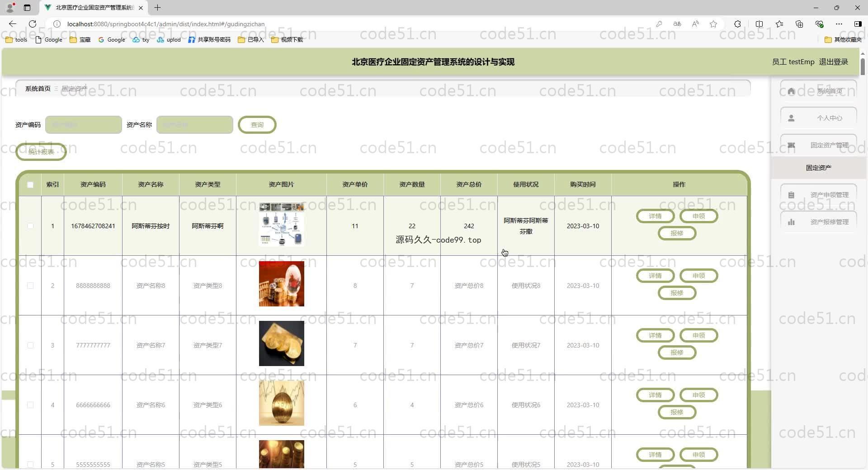Image resolution: width=868 pixels, height=470 pixels.
Task: Open 视频下载 bookmark folder
Action: (x=287, y=40)
